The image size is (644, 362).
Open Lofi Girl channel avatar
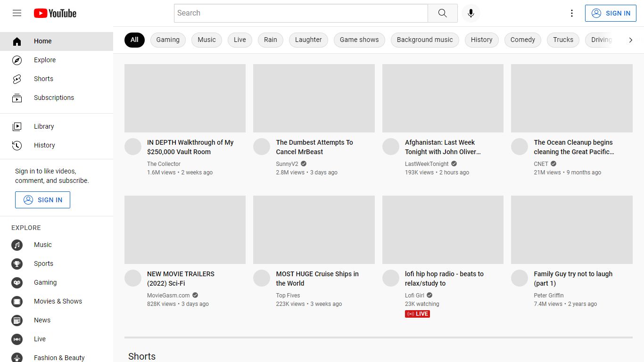(x=391, y=278)
